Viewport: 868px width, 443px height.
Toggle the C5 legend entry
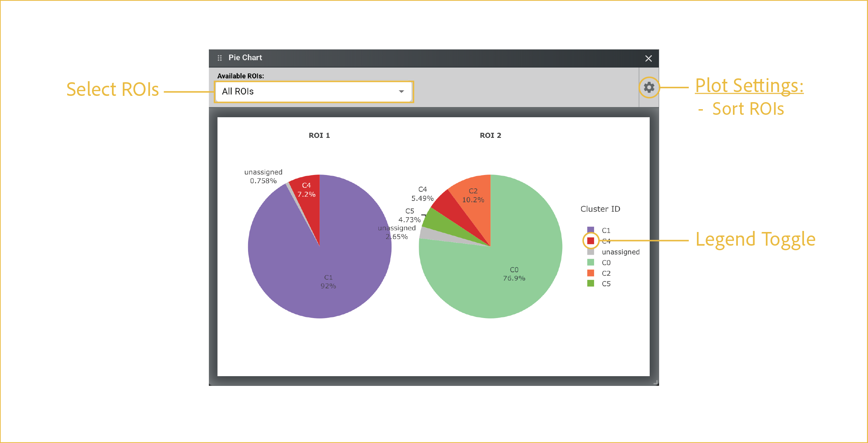(599, 284)
